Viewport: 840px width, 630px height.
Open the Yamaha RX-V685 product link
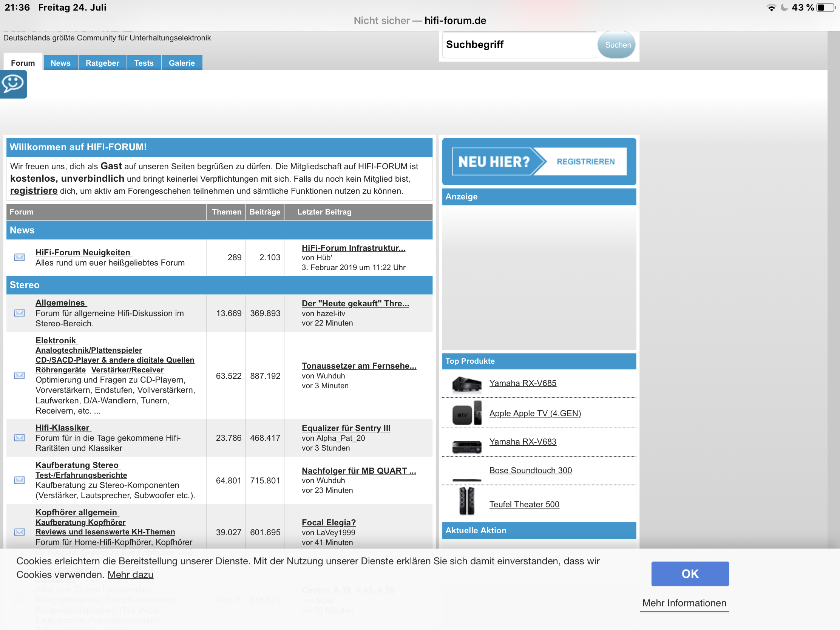tap(523, 383)
